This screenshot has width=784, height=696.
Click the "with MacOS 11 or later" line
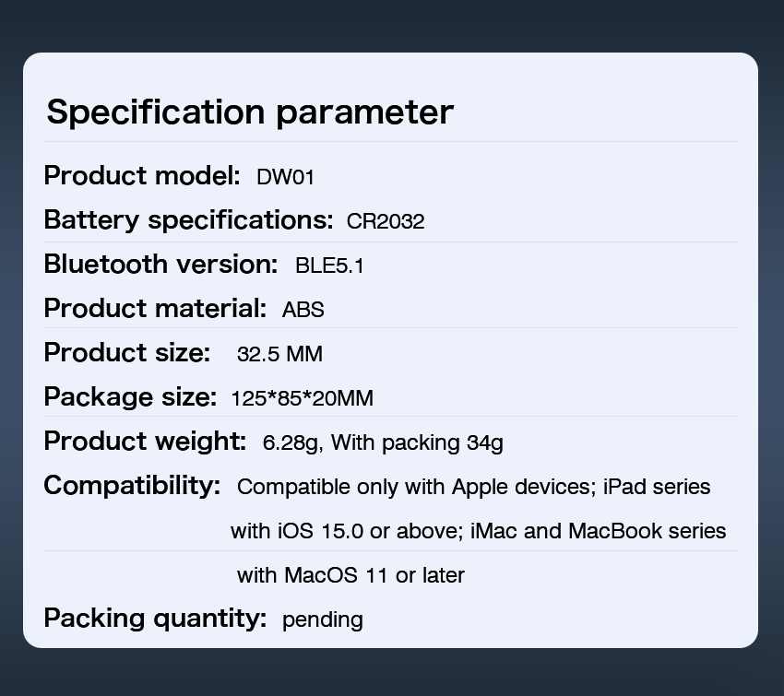[x=350, y=575]
